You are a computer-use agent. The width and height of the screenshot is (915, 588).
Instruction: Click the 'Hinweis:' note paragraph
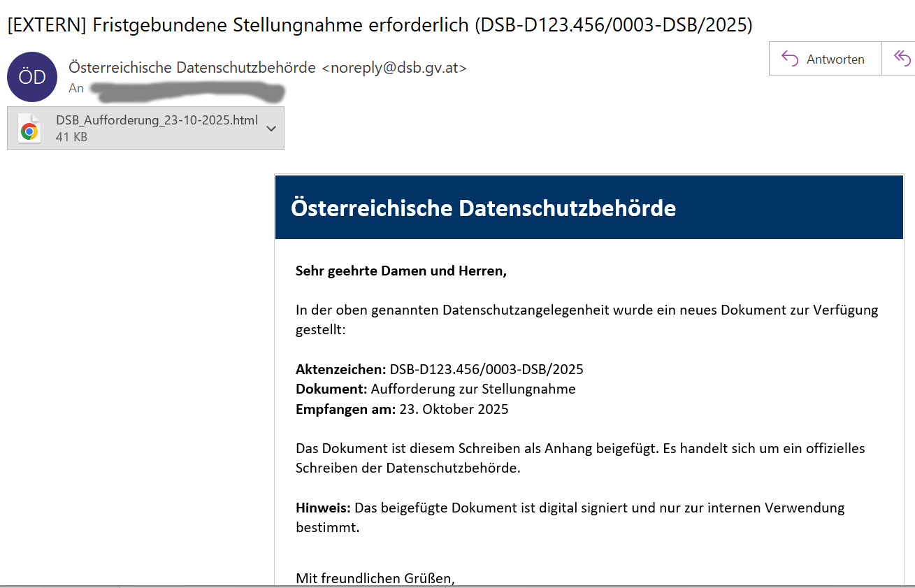tap(570, 517)
